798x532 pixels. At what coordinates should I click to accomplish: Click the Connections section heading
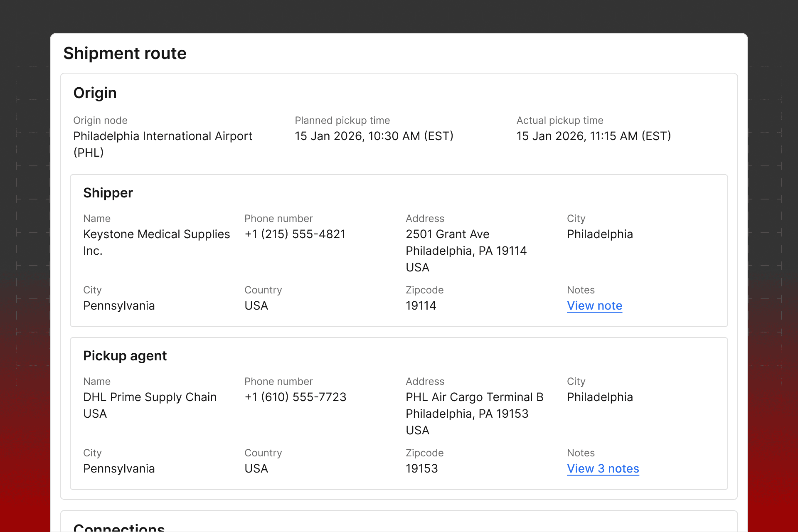pos(119,527)
